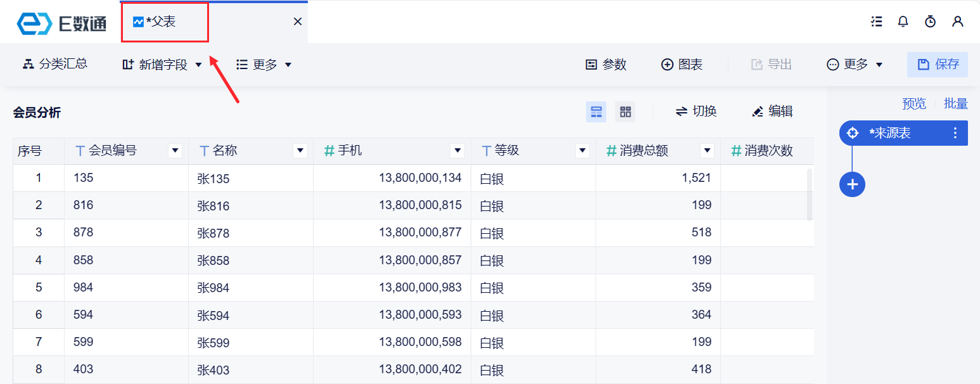
Task: Switch to table list view
Action: (x=596, y=112)
